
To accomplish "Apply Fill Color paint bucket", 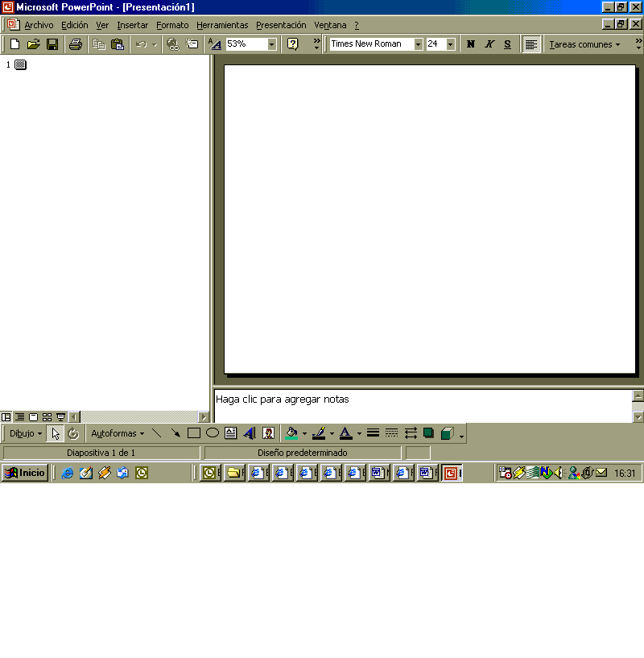I will click(x=291, y=433).
